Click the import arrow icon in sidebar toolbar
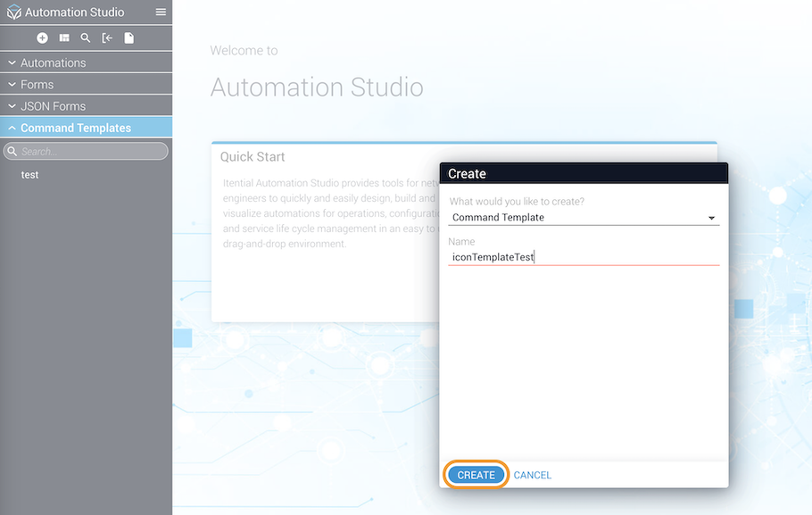Image resolution: width=812 pixels, height=515 pixels. (107, 37)
